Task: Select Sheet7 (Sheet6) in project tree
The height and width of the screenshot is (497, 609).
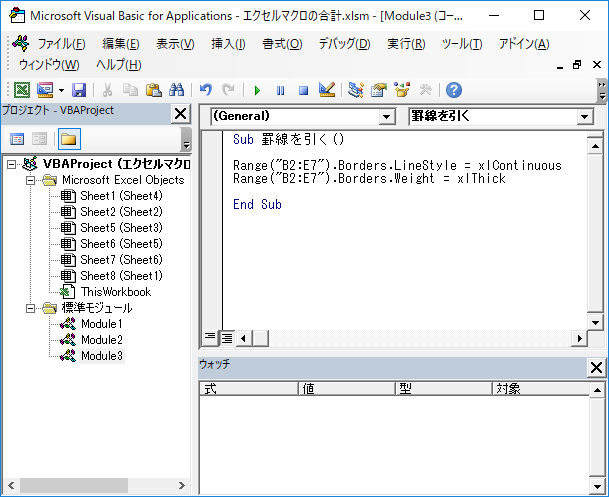Action: click(x=121, y=260)
